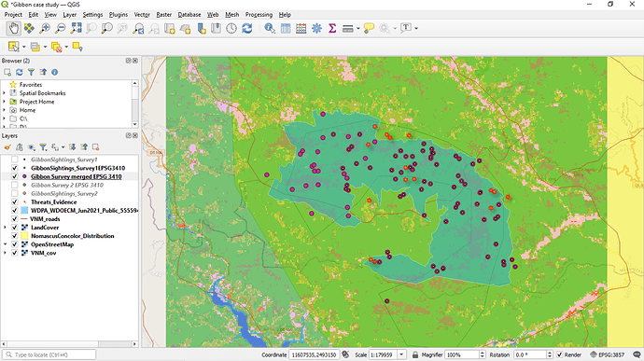This screenshot has height=361, width=644.
Task: Click the Zoom Out magnifier tool
Action: pyautogui.click(x=61, y=28)
